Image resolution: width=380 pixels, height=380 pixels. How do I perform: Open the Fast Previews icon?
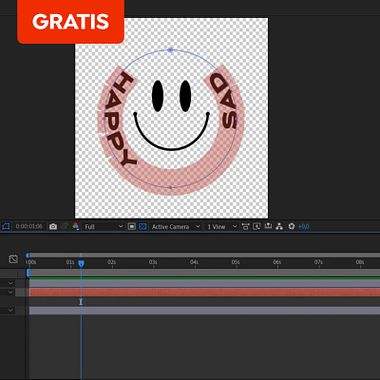(257, 227)
